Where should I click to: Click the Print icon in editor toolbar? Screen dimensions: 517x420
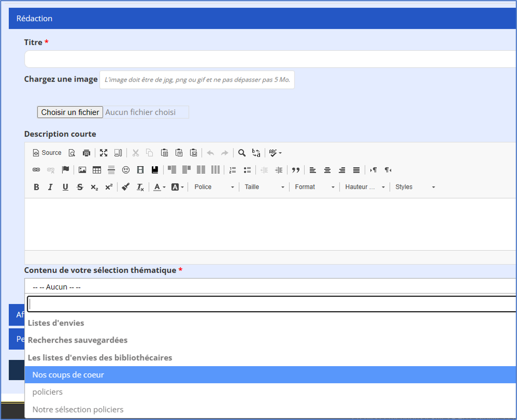point(86,153)
